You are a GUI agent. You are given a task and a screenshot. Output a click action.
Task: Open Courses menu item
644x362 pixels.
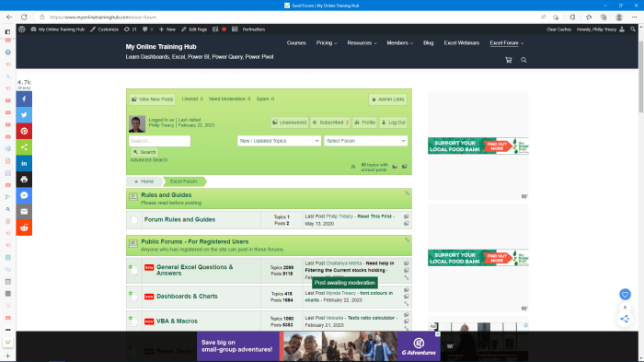296,42
